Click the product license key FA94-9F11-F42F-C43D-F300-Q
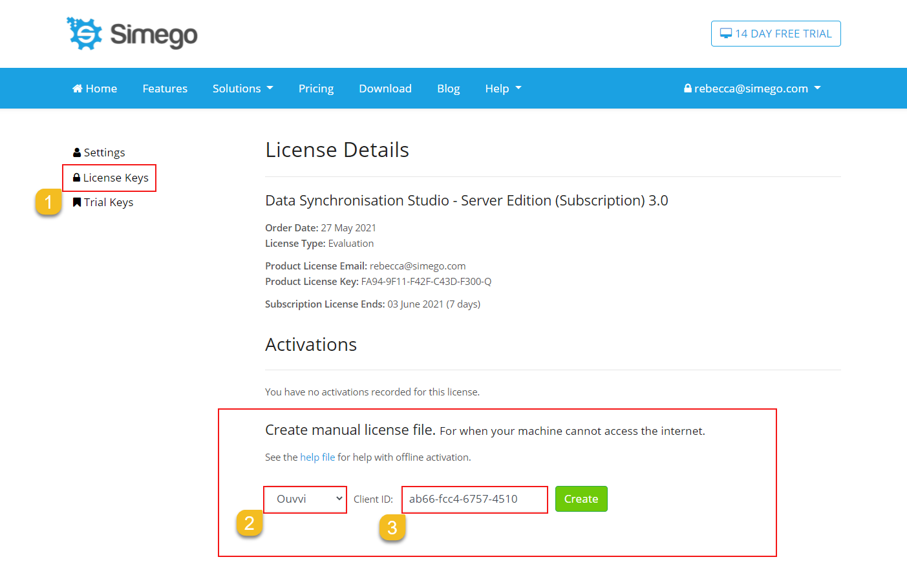The image size is (907, 588). 426,282
